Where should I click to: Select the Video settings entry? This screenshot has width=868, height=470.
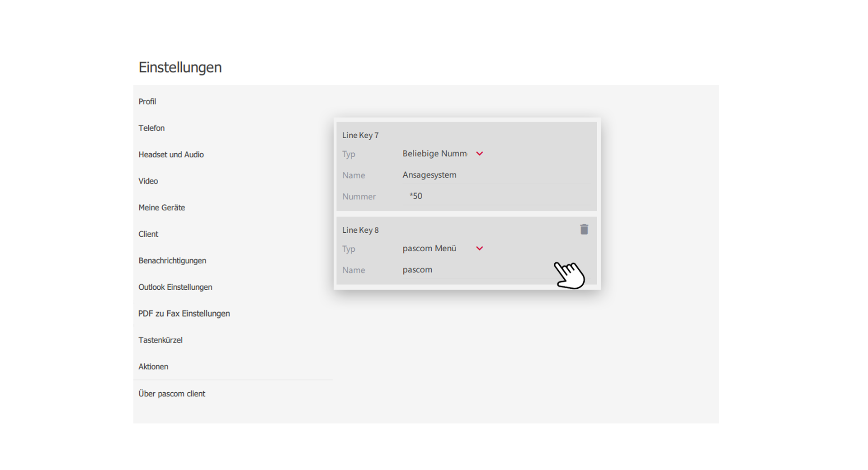pyautogui.click(x=148, y=181)
